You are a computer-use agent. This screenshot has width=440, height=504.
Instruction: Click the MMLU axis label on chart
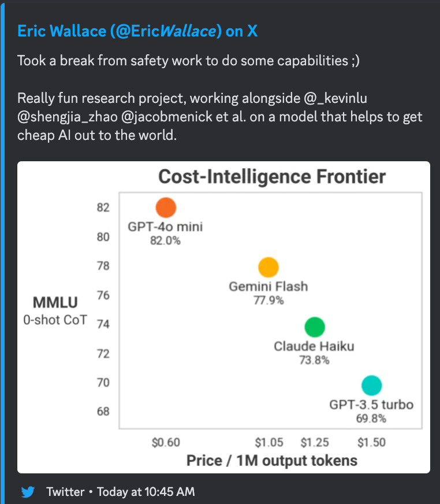[55, 302]
